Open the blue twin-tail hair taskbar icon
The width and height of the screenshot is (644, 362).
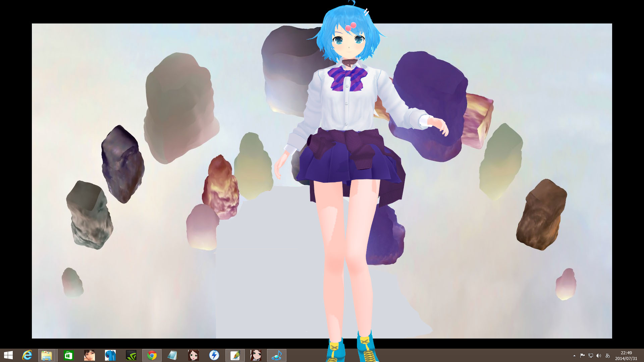110,355
